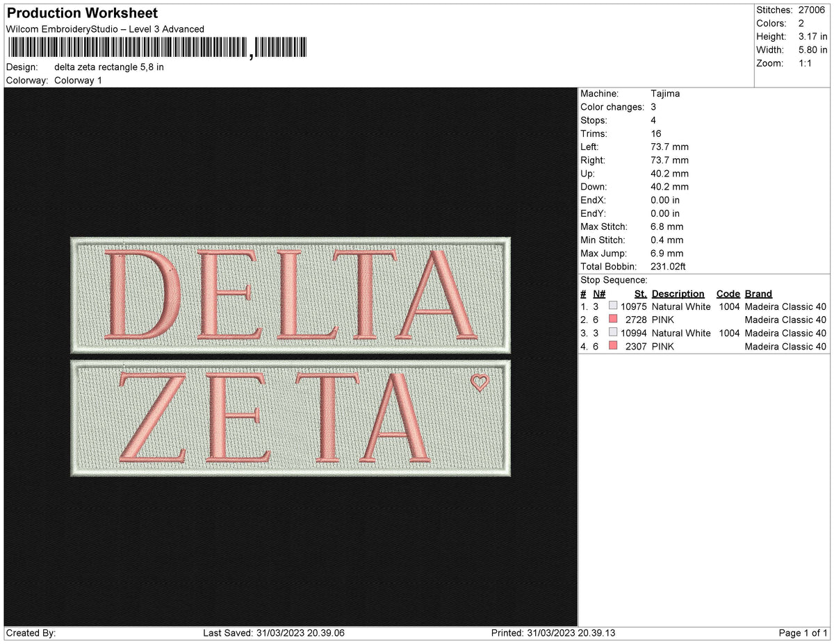Open the Colorway 1 selector
This screenshot has height=644, width=834.
click(78, 80)
